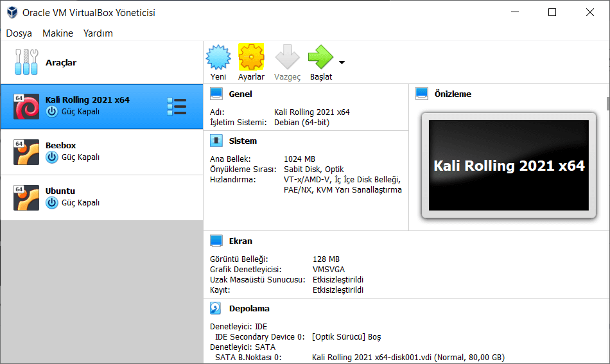The height and width of the screenshot is (364, 610).
Task: Open the Dosya menu
Action: tap(19, 33)
